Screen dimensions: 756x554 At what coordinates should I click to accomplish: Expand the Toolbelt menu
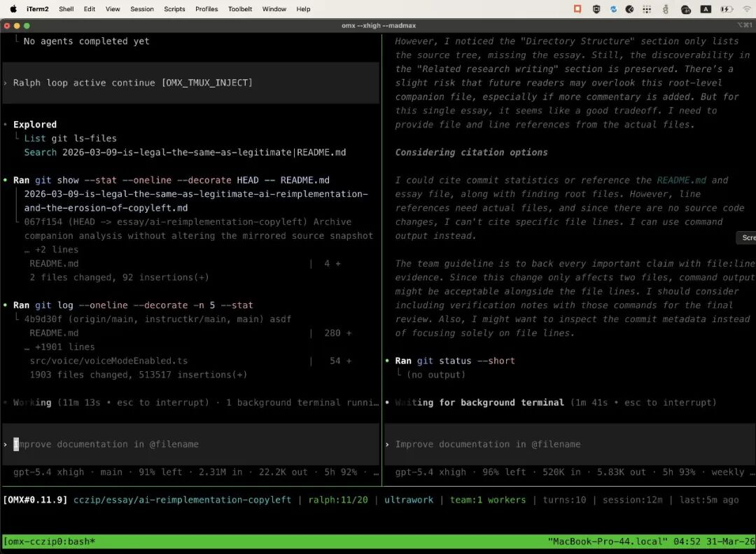[x=240, y=9]
